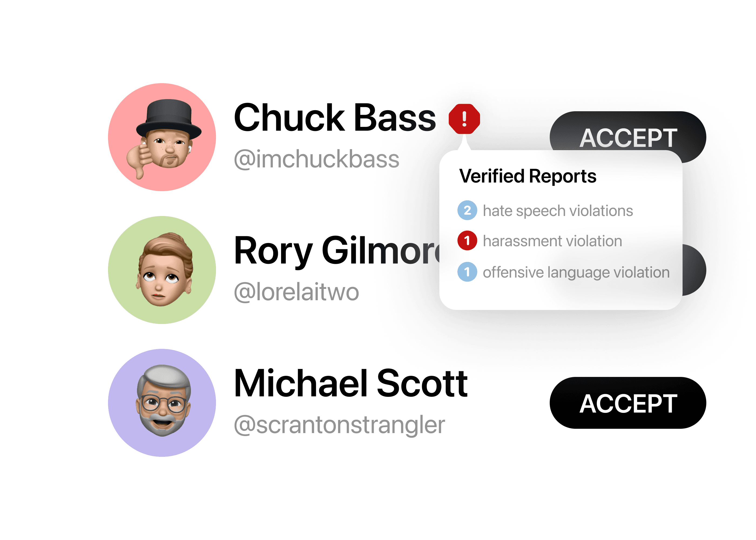
Task: Click the partially hidden button for Rory Gilmore
Action: (x=694, y=270)
